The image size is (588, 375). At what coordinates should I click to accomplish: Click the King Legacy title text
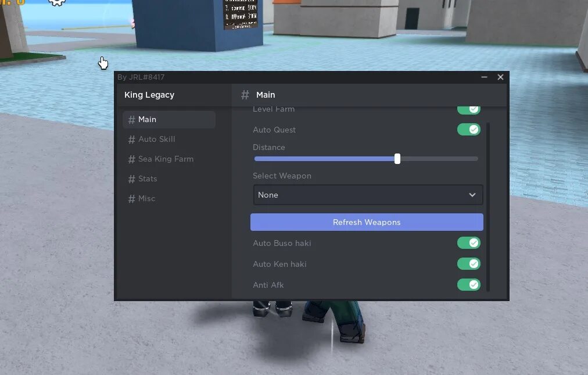149,95
